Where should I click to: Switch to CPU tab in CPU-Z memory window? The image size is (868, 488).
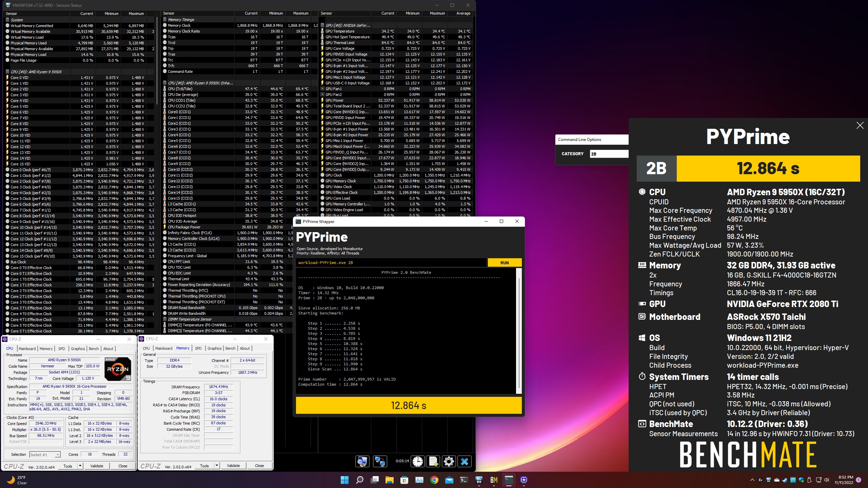tap(146, 348)
